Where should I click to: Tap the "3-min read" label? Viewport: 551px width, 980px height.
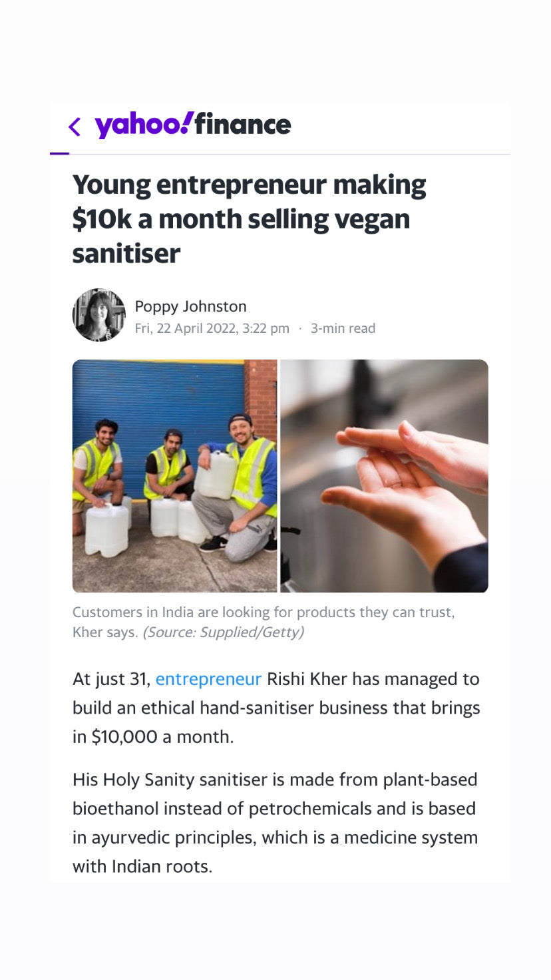(343, 328)
